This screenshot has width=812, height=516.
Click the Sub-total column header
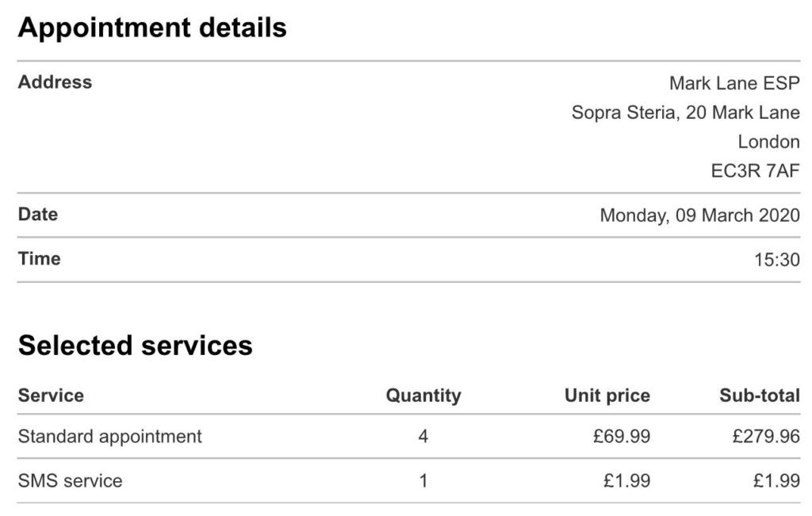pyautogui.click(x=760, y=396)
